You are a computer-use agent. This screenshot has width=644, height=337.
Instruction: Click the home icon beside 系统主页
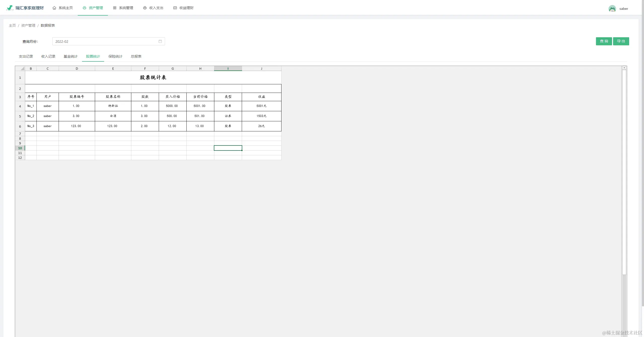(x=54, y=8)
